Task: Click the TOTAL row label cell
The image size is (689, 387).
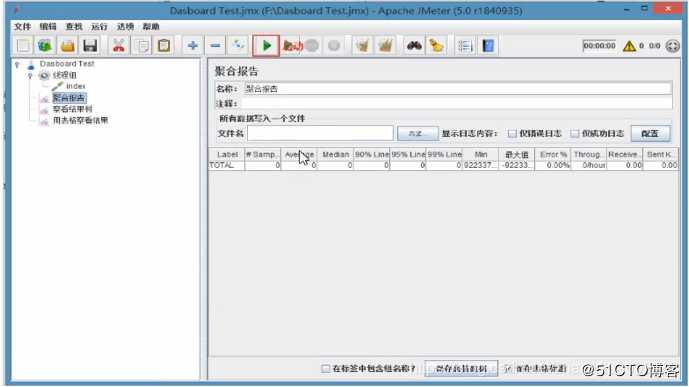Action: [227, 166]
